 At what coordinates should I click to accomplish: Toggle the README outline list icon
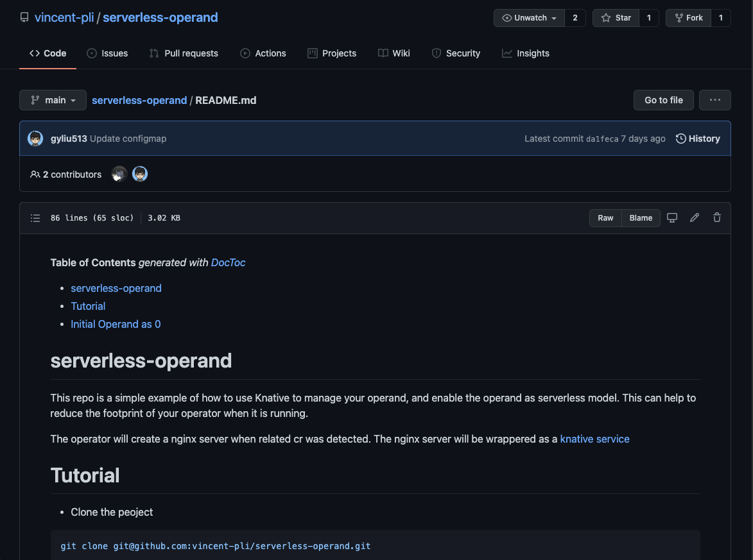pos(35,218)
